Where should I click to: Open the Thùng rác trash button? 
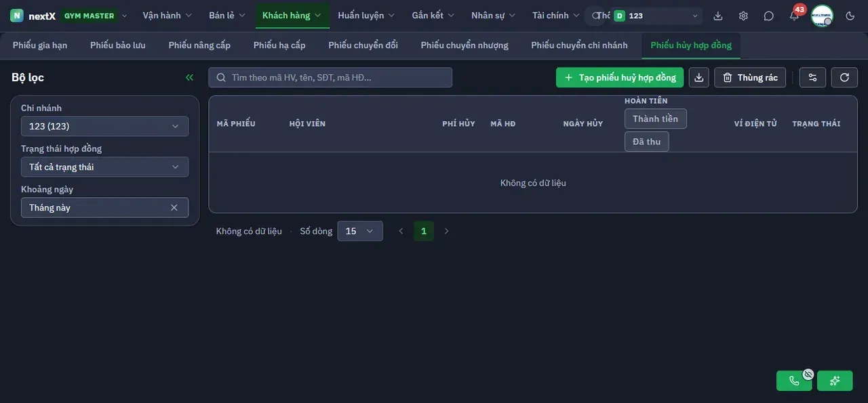tap(750, 77)
